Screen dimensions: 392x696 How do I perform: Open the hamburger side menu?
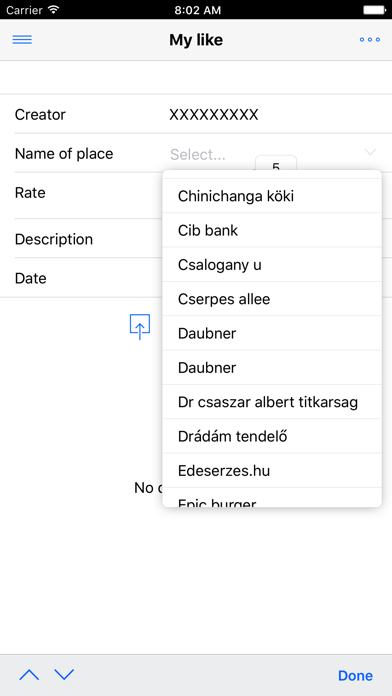22,40
